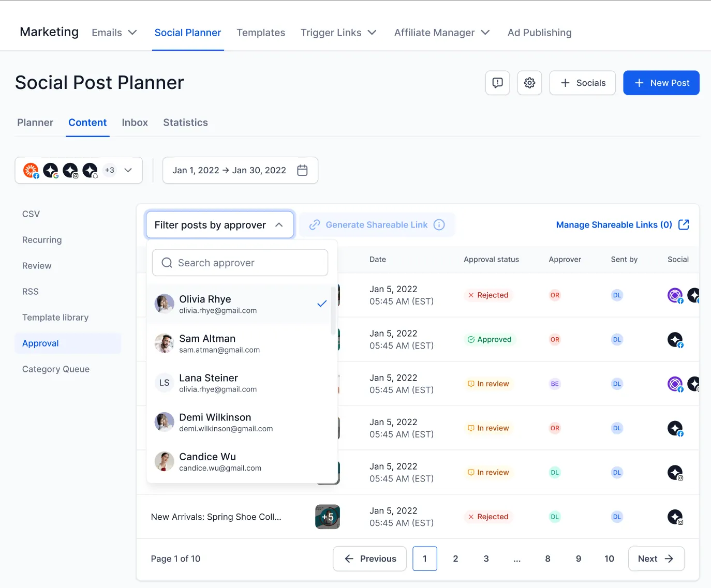
Task: Click the BE approver avatar badge
Action: 555,384
